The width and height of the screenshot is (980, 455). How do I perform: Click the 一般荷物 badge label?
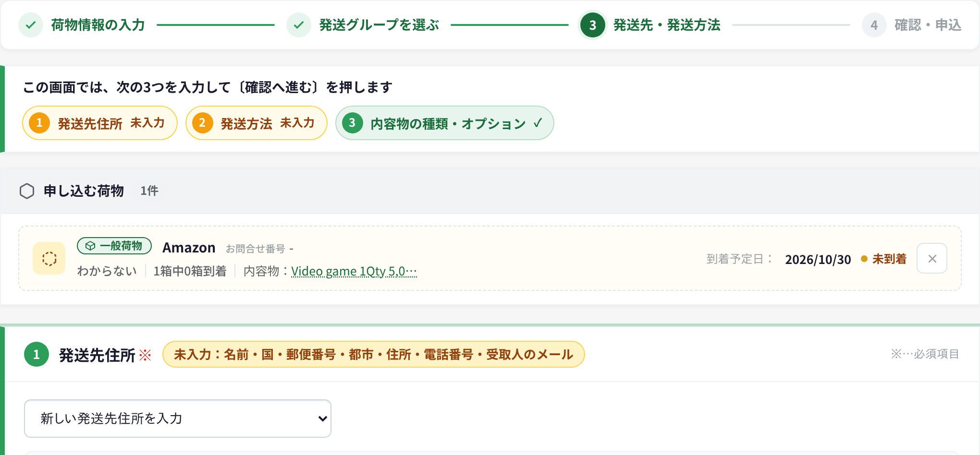click(121, 246)
